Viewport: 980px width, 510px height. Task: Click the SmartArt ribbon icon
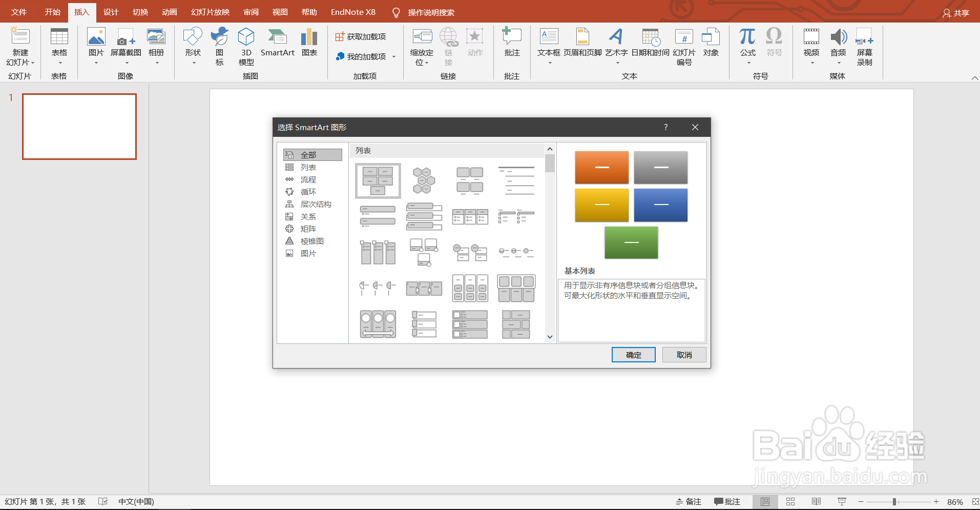(278, 37)
